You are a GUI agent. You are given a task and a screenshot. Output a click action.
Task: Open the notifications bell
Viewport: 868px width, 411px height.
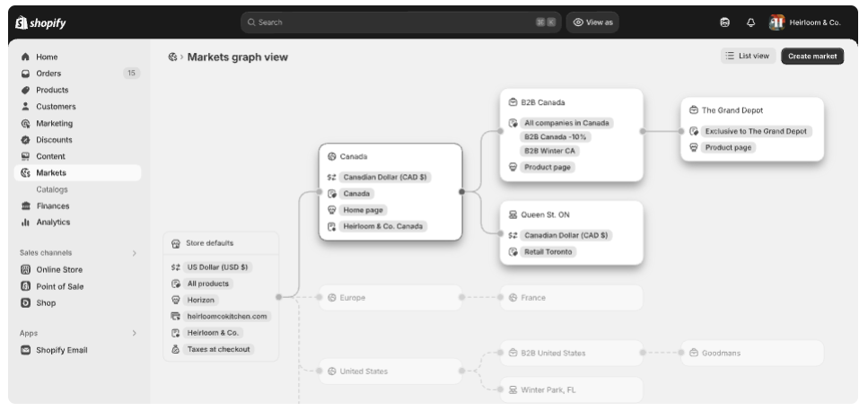click(x=750, y=22)
